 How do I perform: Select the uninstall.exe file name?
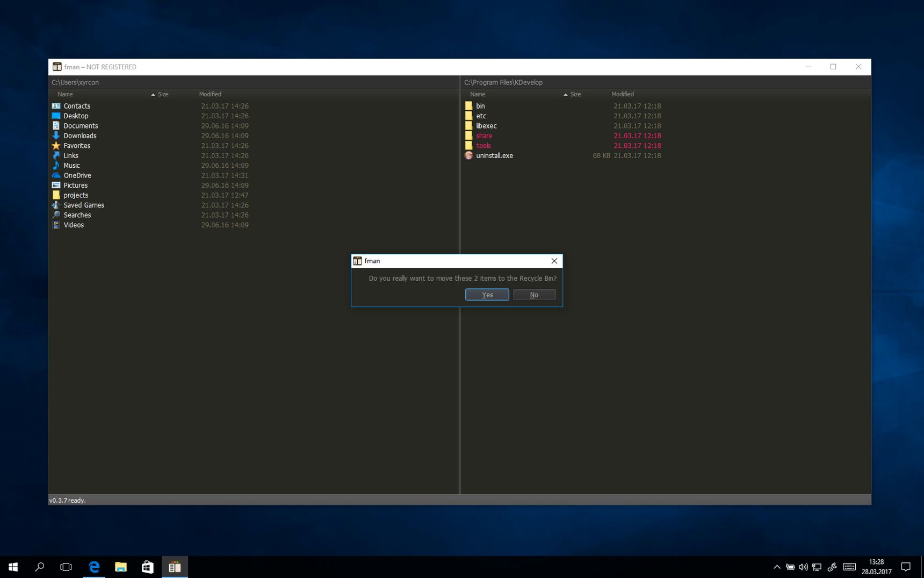[x=494, y=155]
